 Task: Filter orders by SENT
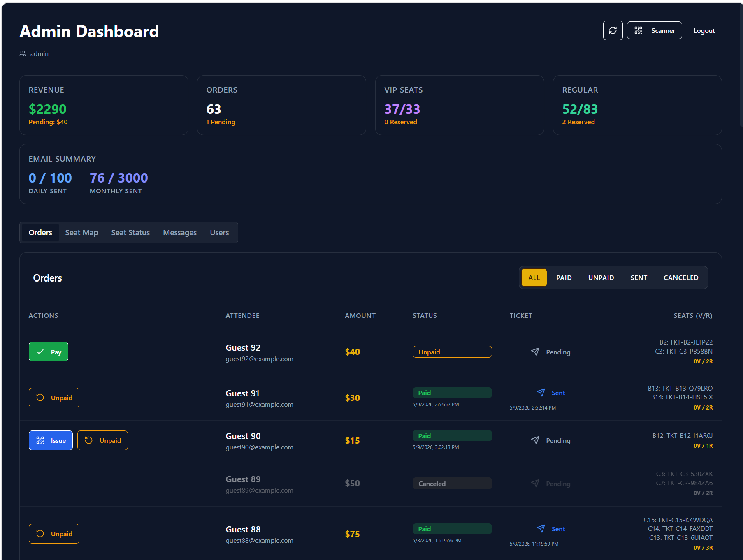click(639, 278)
